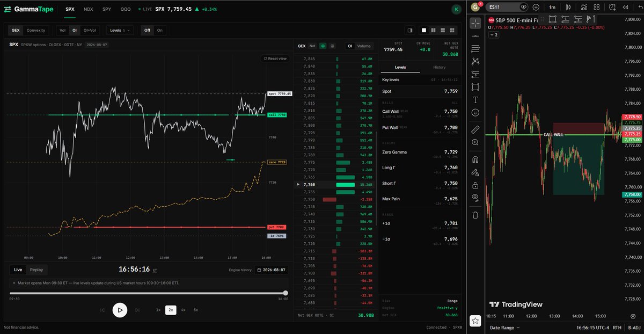Image resolution: width=644 pixels, height=334 pixels.
Task: Hide all drawings with eye icon
Action: [x=475, y=198]
